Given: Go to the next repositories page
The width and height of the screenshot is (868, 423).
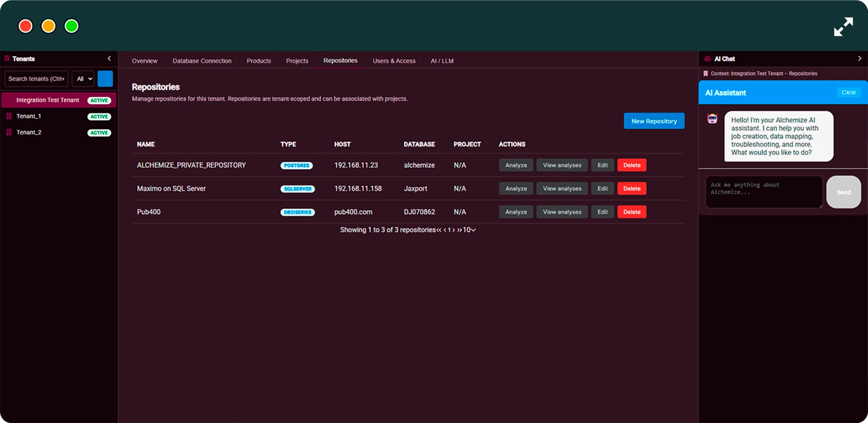Looking at the screenshot, I should pos(454,230).
